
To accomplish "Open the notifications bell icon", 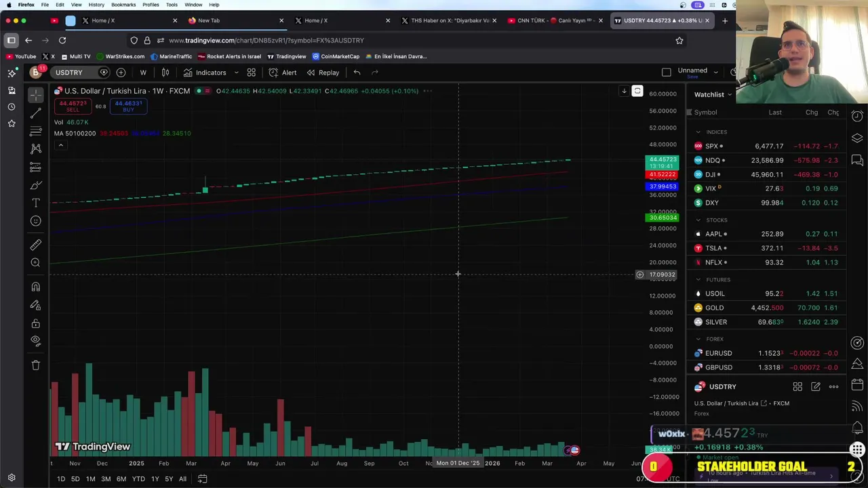I will (857, 428).
